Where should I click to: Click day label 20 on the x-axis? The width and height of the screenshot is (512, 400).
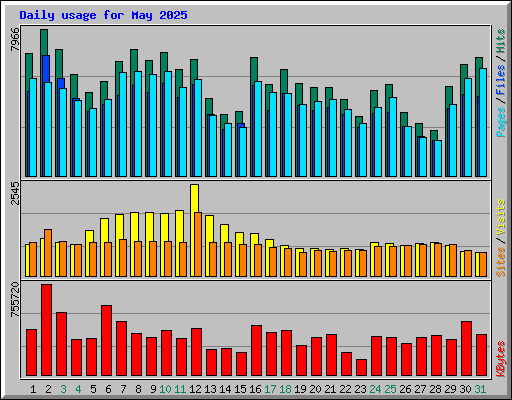click(315, 389)
